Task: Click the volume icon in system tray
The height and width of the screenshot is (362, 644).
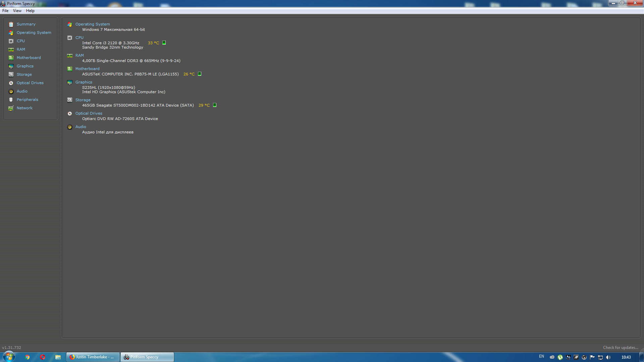Action: click(608, 357)
